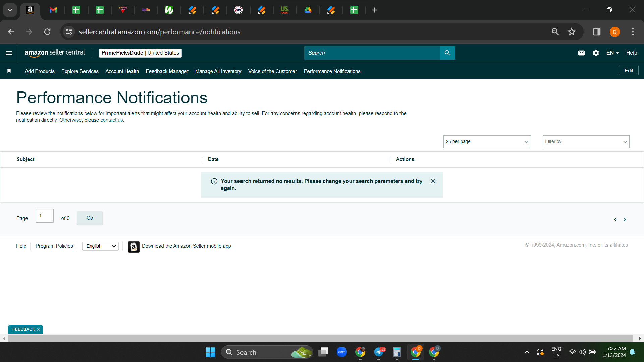The image size is (644, 362).
Task: Click the search magnifier button
Action: (x=447, y=53)
